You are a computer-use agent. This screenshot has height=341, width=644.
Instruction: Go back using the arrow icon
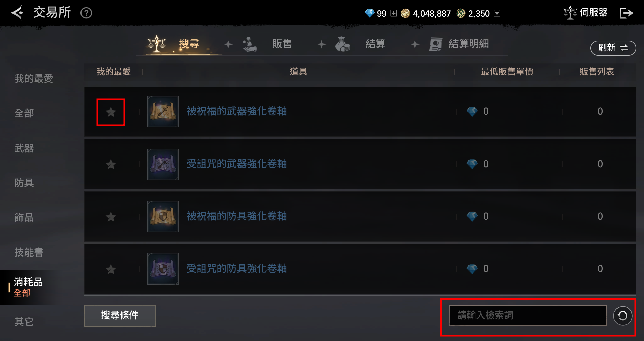point(17,13)
